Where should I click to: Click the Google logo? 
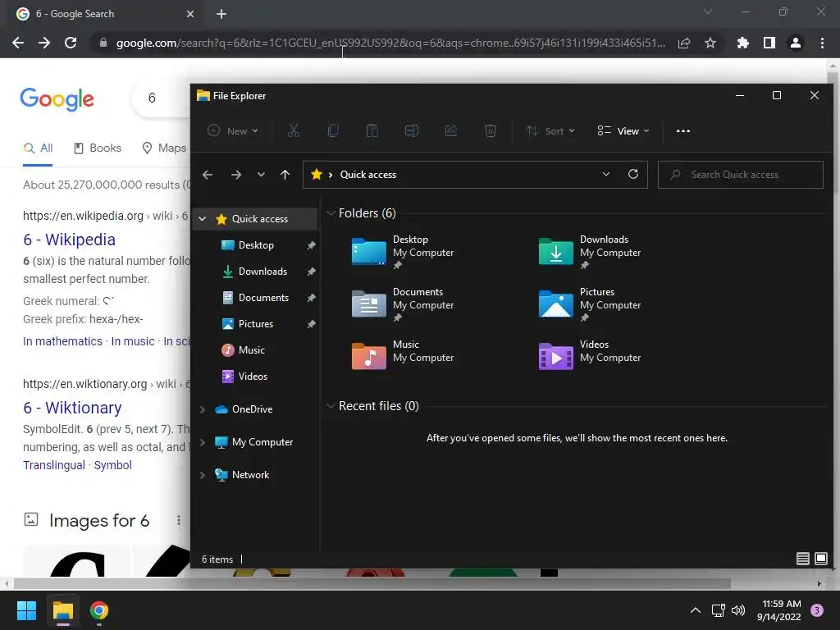point(57,98)
